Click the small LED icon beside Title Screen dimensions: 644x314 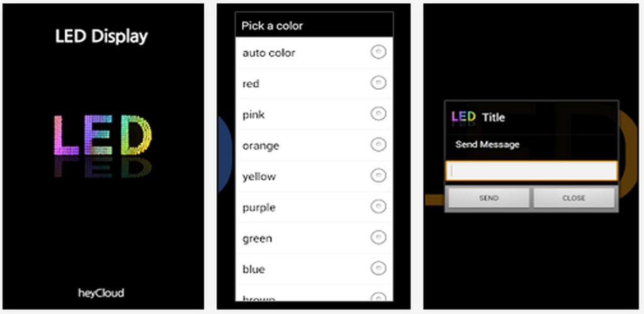[x=463, y=117]
